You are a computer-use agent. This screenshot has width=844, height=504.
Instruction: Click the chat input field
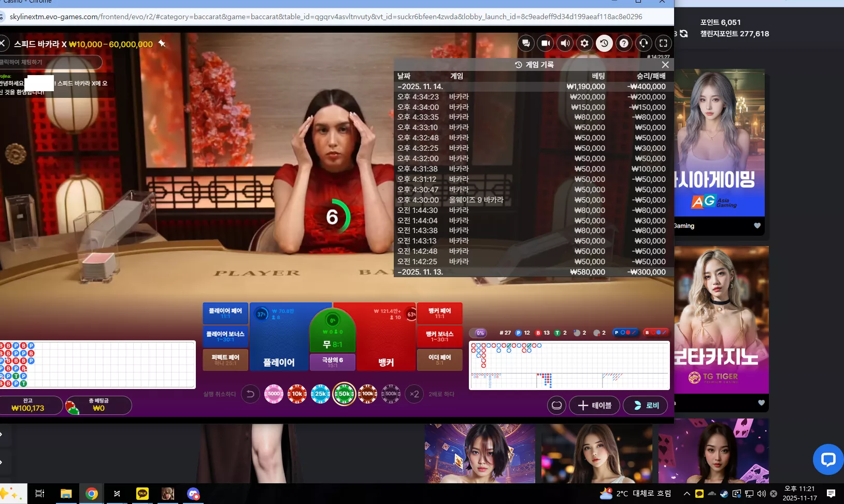point(50,62)
